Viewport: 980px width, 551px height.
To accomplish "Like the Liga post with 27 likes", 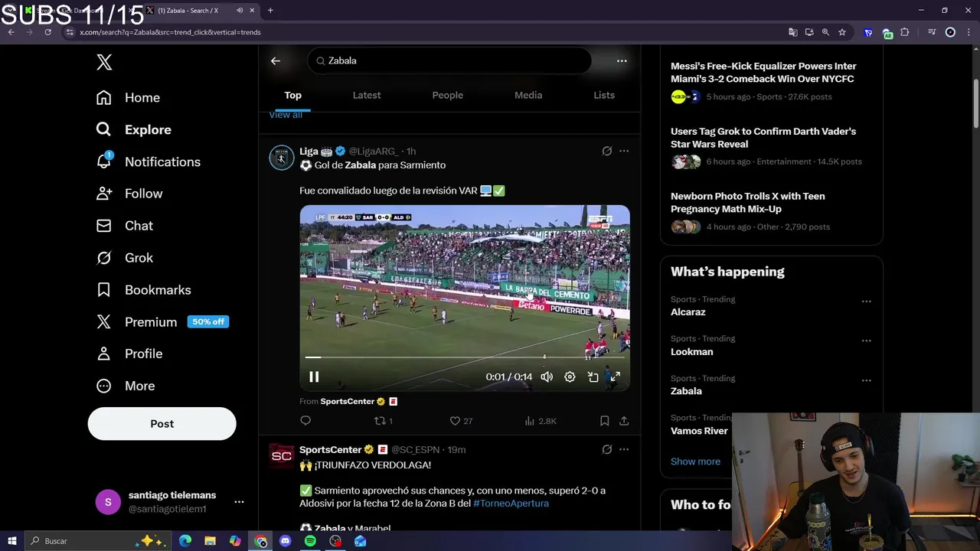I will tap(461, 421).
